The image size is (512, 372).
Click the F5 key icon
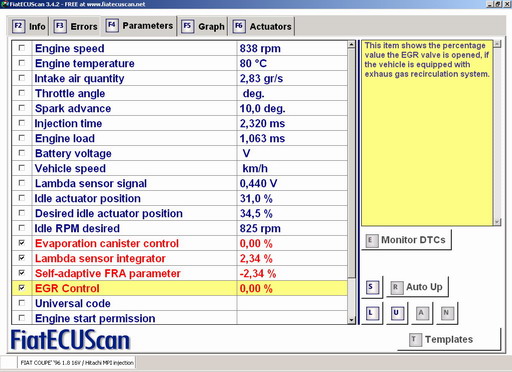coord(187,26)
